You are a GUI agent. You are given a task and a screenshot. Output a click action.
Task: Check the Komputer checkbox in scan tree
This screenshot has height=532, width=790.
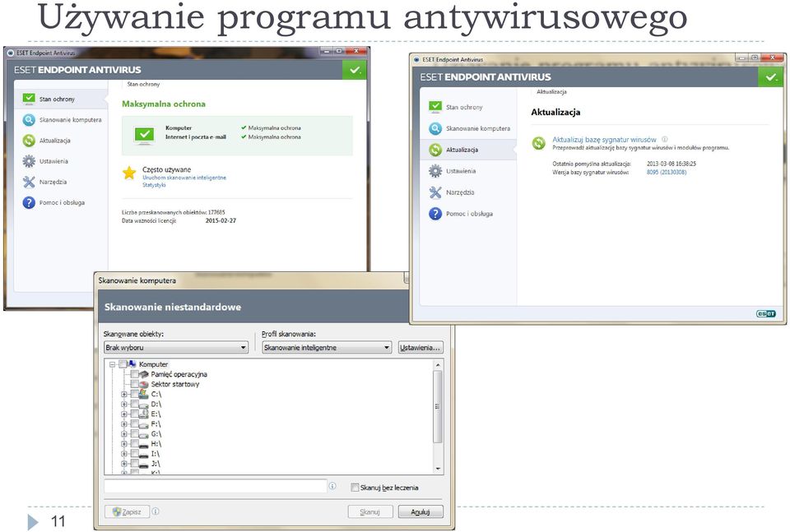click(x=123, y=364)
